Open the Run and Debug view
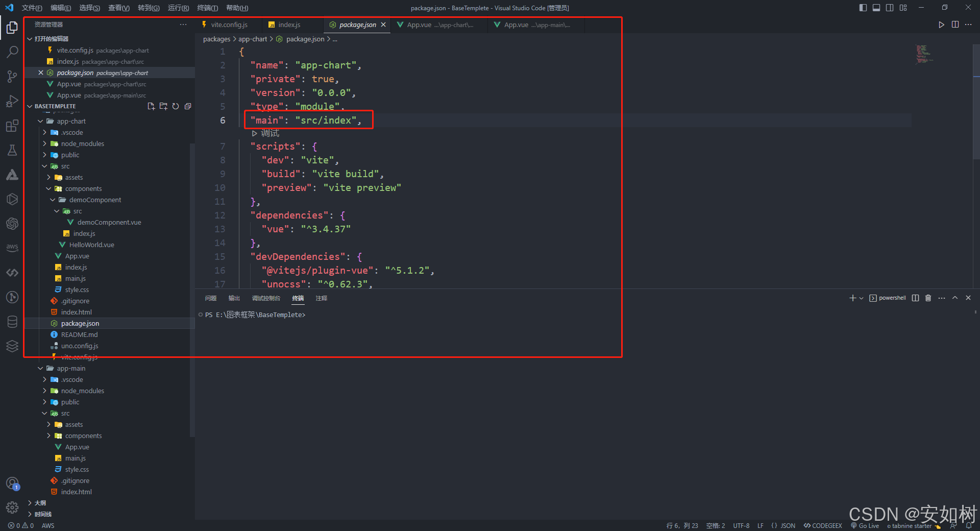 click(x=12, y=101)
